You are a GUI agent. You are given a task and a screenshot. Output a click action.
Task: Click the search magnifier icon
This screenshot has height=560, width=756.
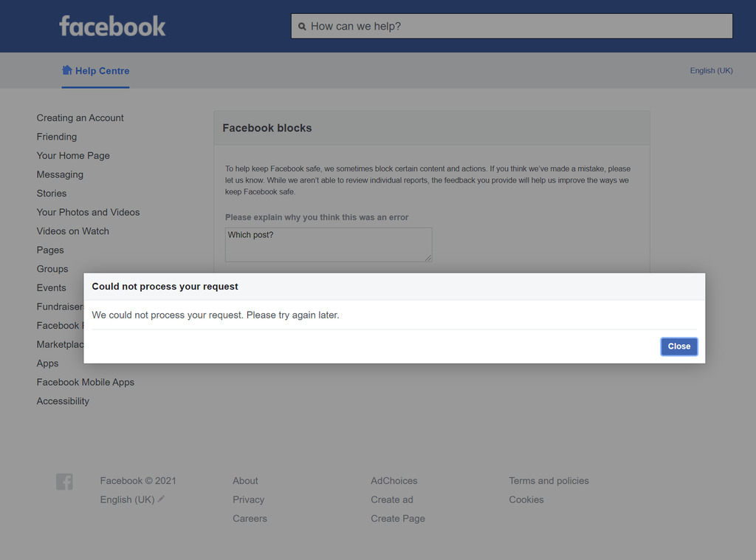tap(302, 27)
